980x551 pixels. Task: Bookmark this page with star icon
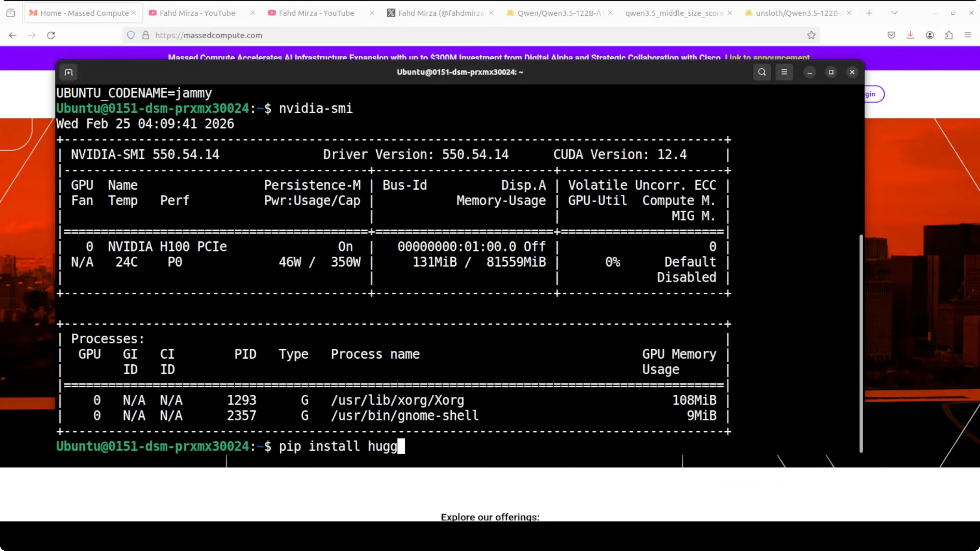811,35
